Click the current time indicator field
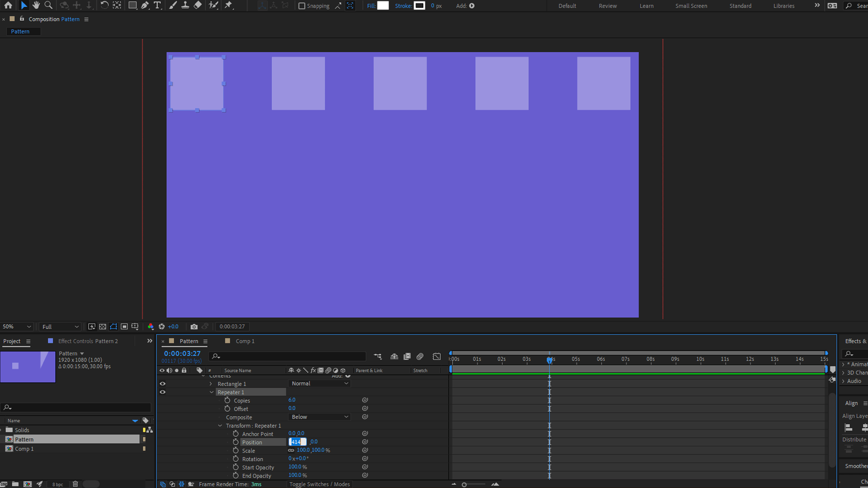The image size is (868, 488). pyautogui.click(x=182, y=353)
